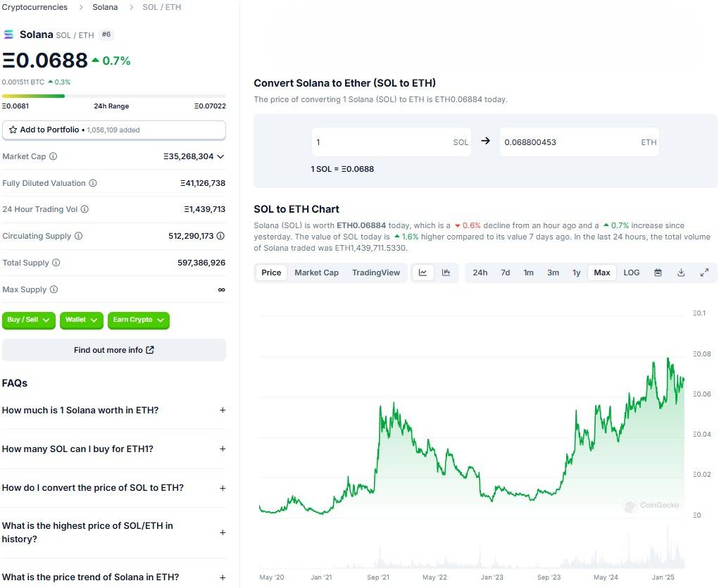Select the 24h time range
Screen dimensions: 719x588
(480, 273)
